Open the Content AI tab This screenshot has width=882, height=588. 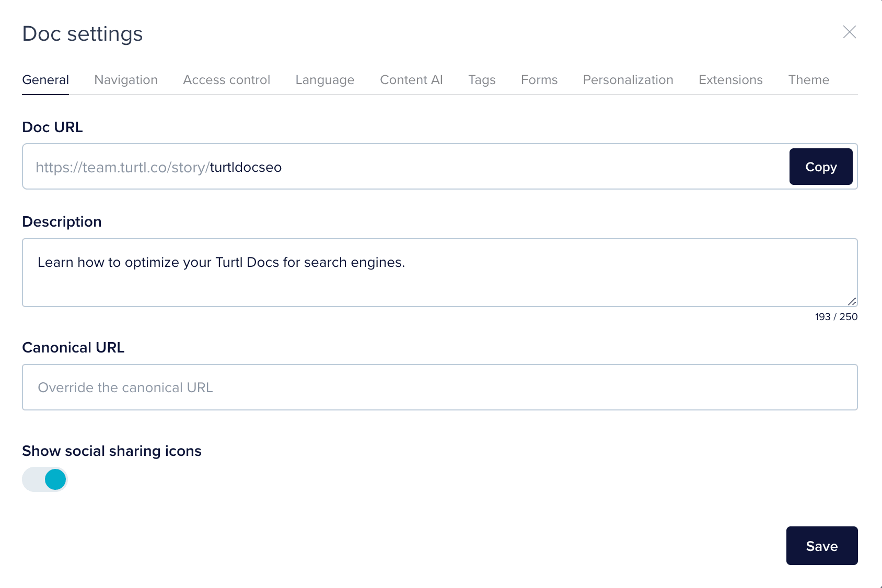tap(411, 80)
